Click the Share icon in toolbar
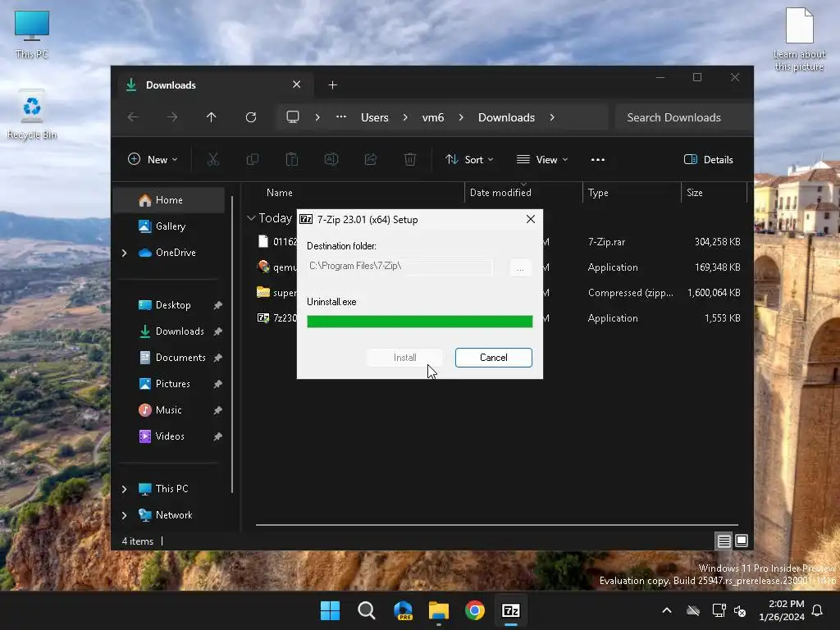Viewport: 840px width, 630px height. pyautogui.click(x=371, y=160)
